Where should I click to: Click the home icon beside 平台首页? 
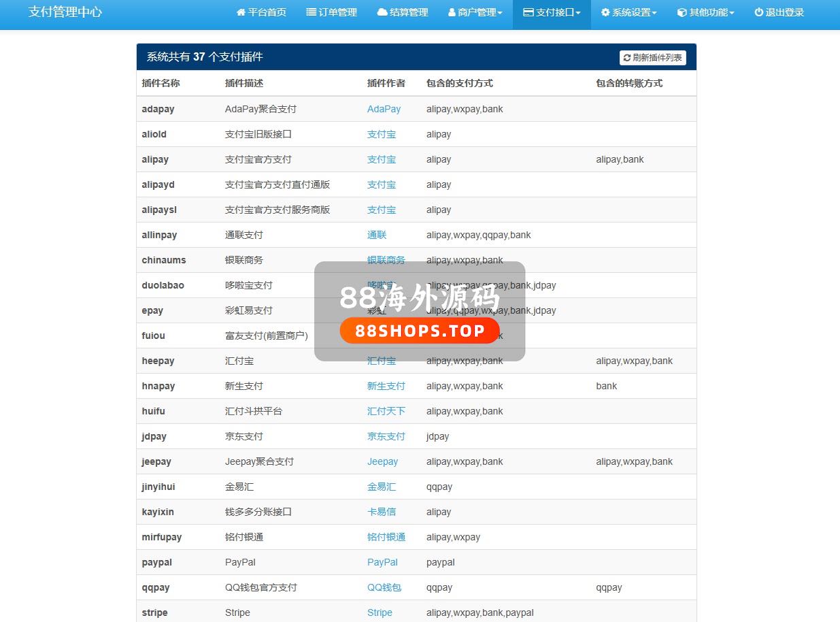(241, 12)
